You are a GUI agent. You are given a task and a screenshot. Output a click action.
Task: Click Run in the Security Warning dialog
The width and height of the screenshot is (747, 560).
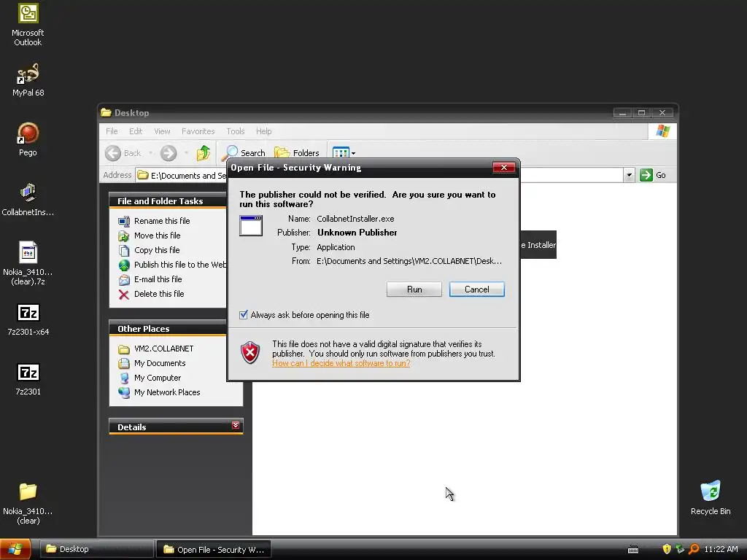coord(414,289)
